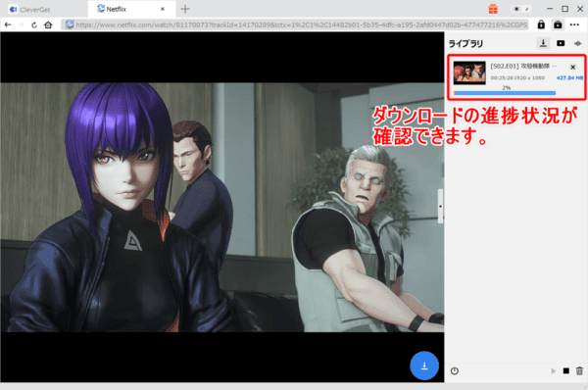Maximize the CleverGet window
Viewport: 588px width, 390px height.
(x=565, y=9)
